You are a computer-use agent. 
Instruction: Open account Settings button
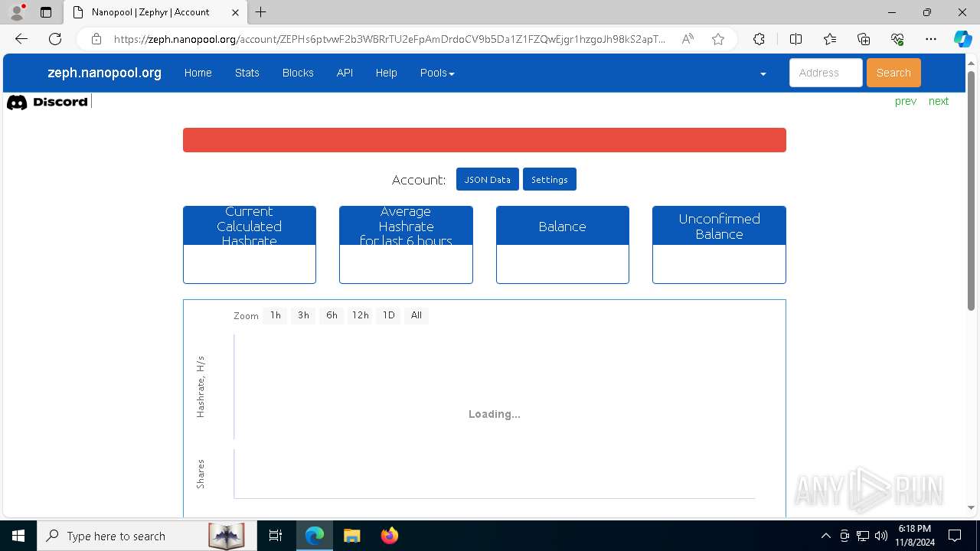(x=550, y=179)
